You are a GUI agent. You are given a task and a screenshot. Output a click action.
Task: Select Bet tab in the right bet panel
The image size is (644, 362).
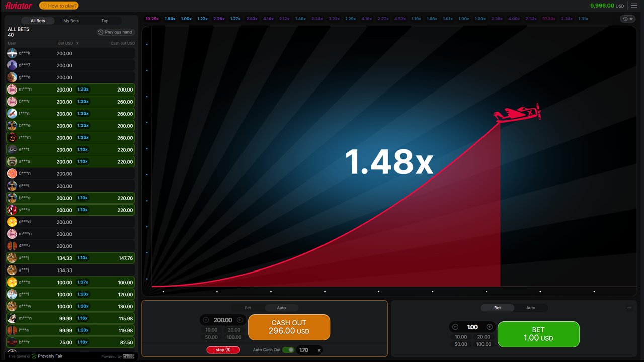pyautogui.click(x=497, y=308)
